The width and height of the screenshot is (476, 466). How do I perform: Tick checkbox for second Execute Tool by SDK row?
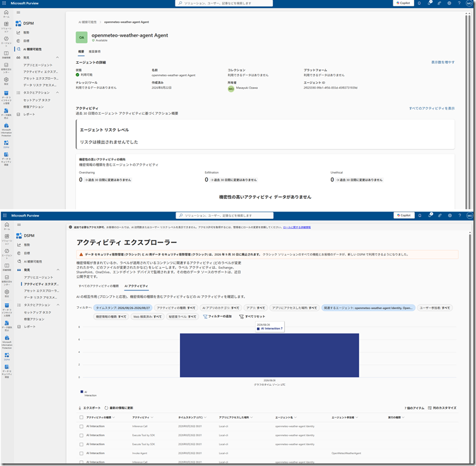pyautogui.click(x=81, y=444)
